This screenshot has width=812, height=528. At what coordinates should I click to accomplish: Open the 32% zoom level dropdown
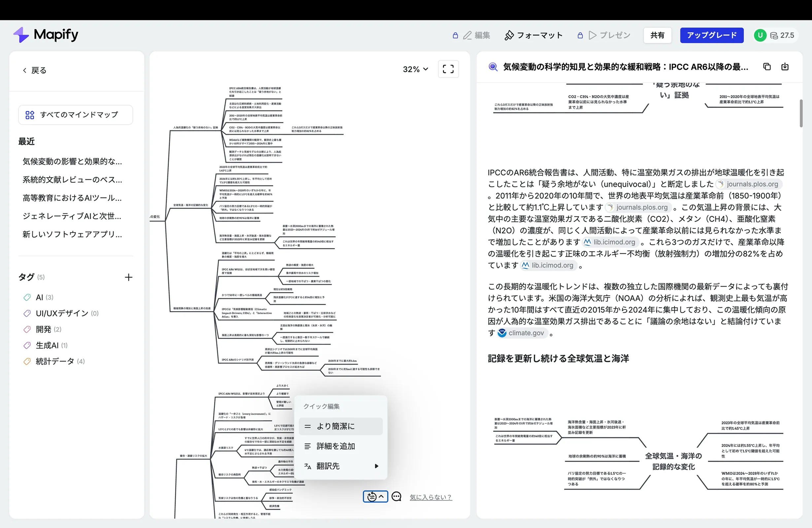pos(415,69)
